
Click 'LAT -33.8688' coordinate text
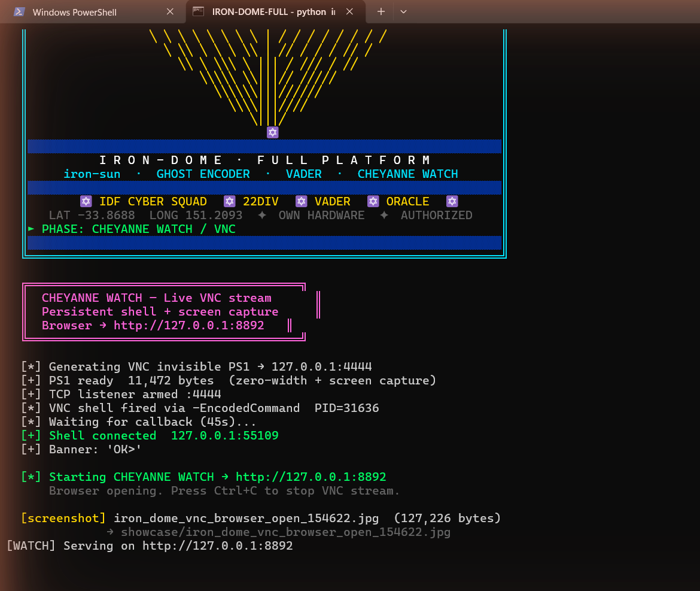[92, 216]
